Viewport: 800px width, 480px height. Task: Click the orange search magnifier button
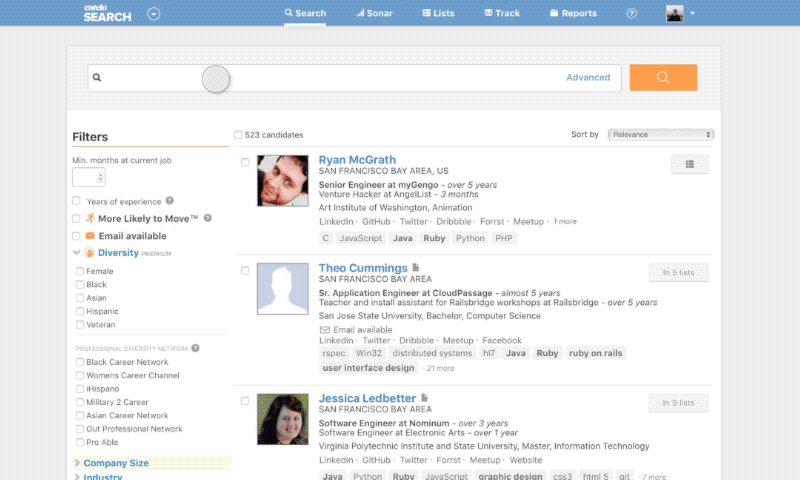(x=663, y=78)
